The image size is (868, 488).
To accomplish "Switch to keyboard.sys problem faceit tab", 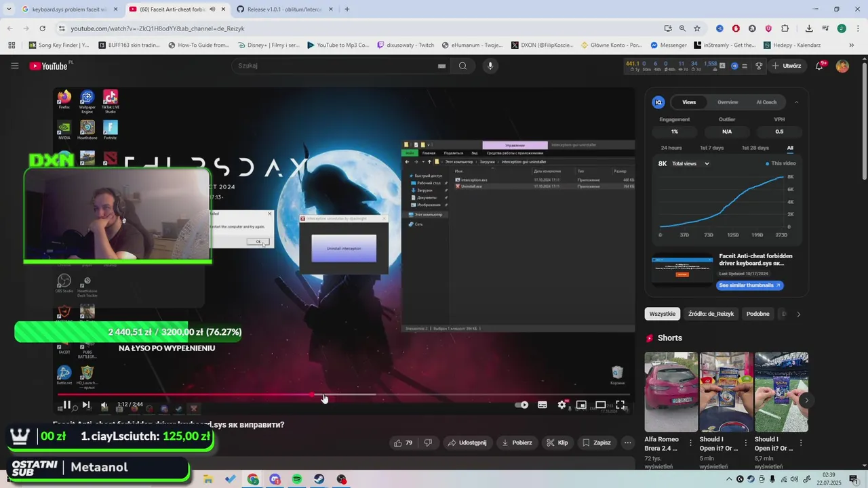I will [70, 9].
